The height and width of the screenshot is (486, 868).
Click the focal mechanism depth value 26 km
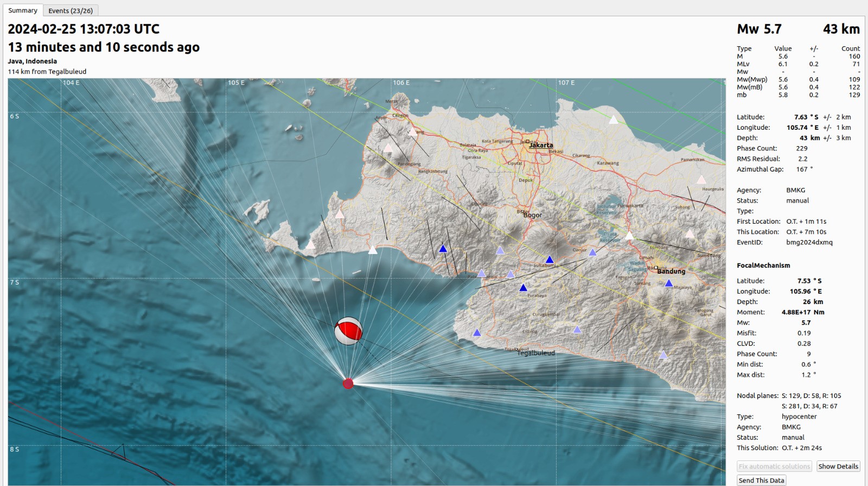click(813, 302)
